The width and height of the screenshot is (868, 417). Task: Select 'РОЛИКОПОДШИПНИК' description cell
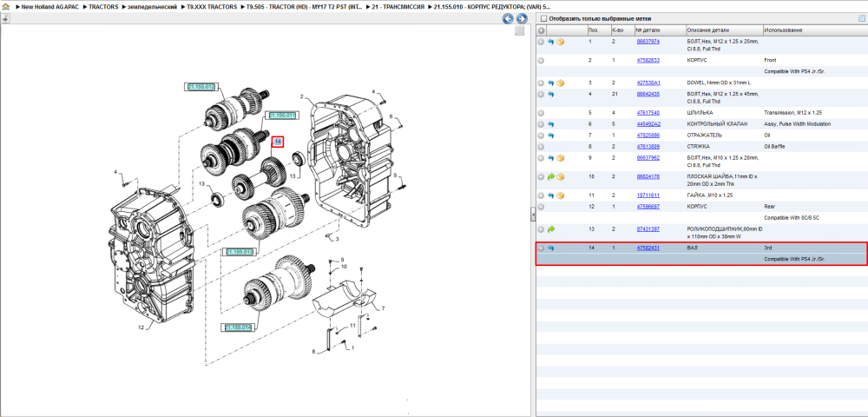[724, 233]
